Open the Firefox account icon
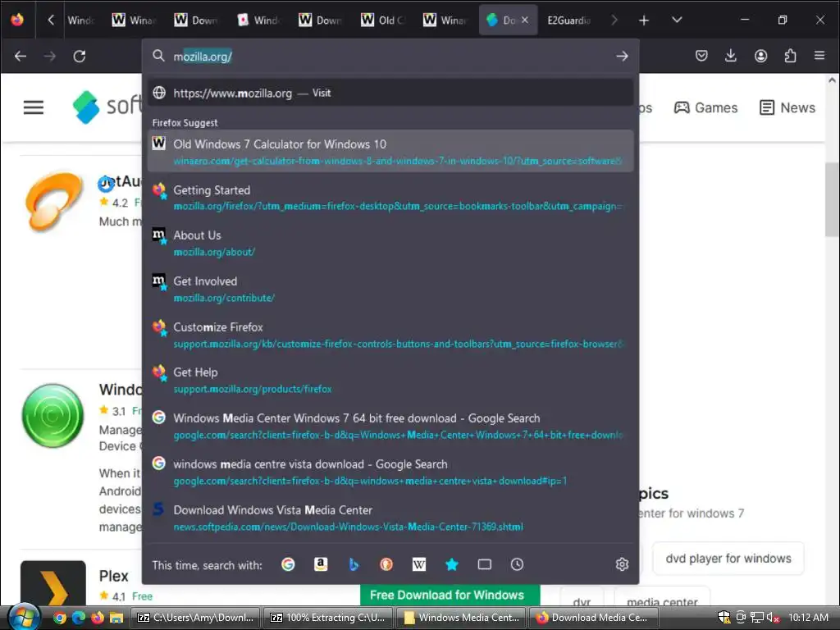The width and height of the screenshot is (840, 630). 760,56
